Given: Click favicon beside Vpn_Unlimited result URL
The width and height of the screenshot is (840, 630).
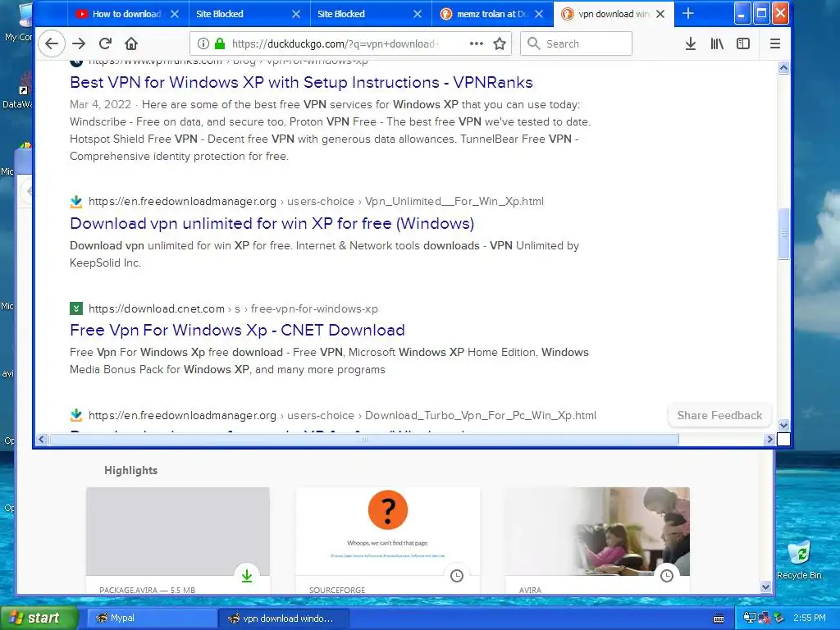Looking at the screenshot, I should [76, 202].
